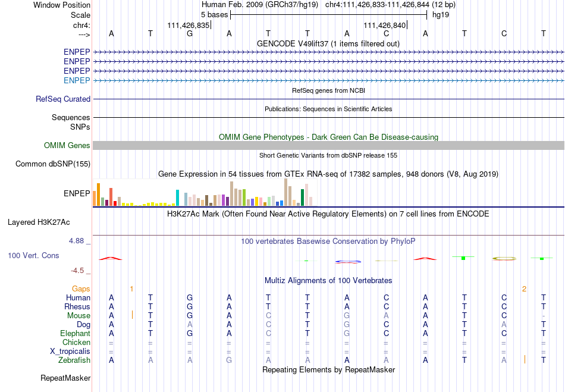
Task: Select the Zebrafish species label
Action: click(x=74, y=360)
